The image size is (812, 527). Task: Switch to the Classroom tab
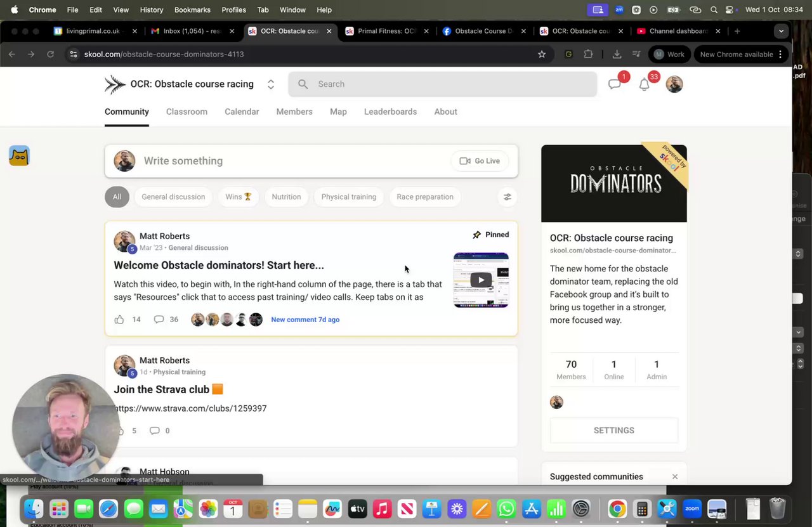point(187,112)
